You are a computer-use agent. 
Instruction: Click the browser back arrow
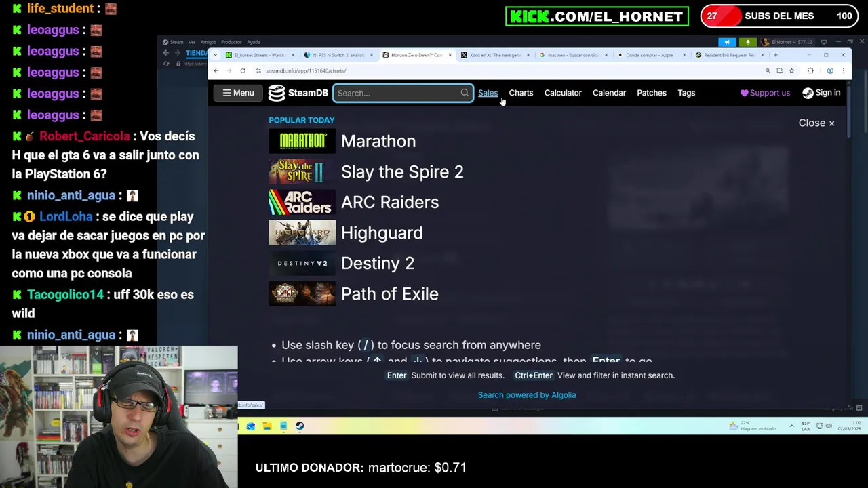click(x=216, y=70)
